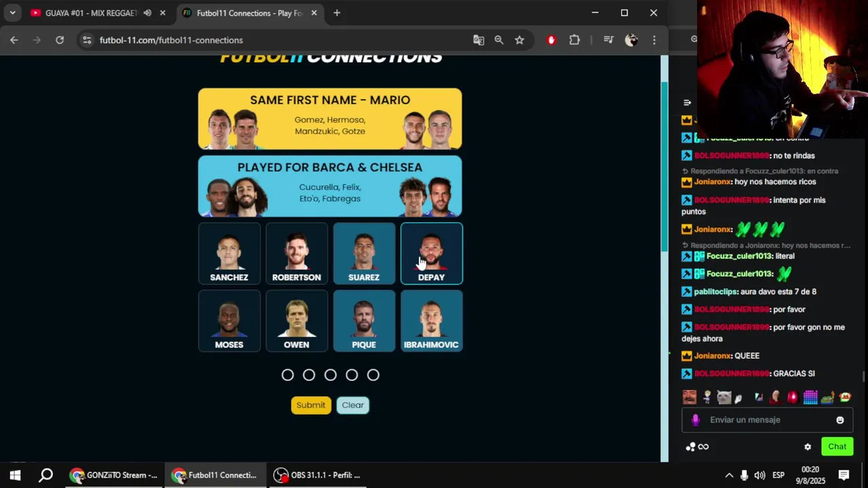Click chat message 'no te rindas'

[x=794, y=156]
